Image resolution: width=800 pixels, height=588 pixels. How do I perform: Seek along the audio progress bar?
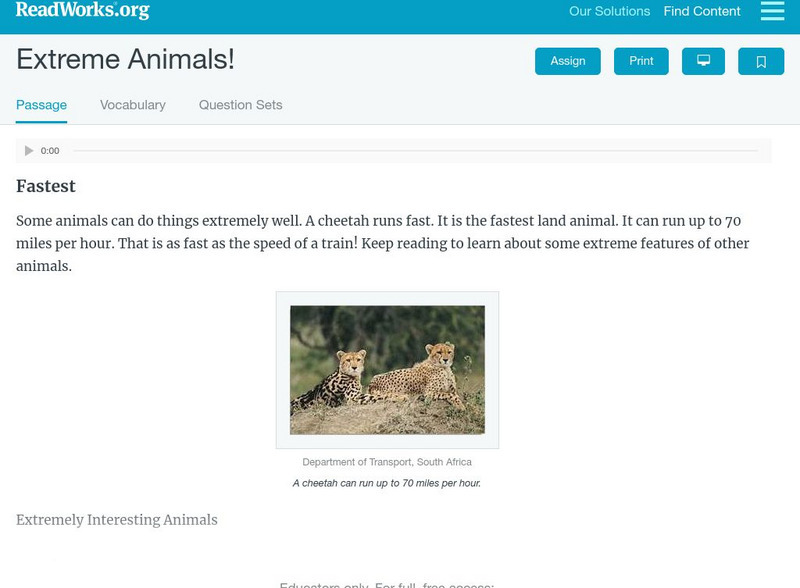pos(415,151)
